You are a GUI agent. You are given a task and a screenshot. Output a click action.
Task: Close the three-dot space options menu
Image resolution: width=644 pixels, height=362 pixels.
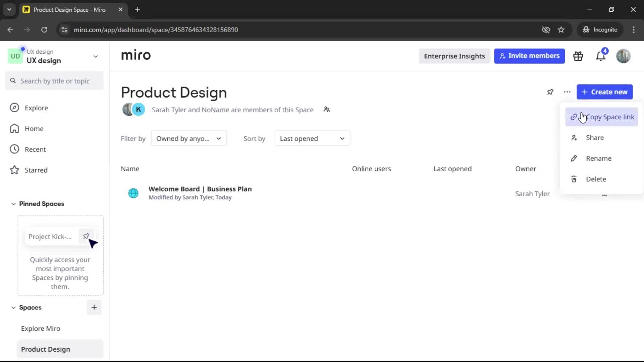pyautogui.click(x=567, y=92)
